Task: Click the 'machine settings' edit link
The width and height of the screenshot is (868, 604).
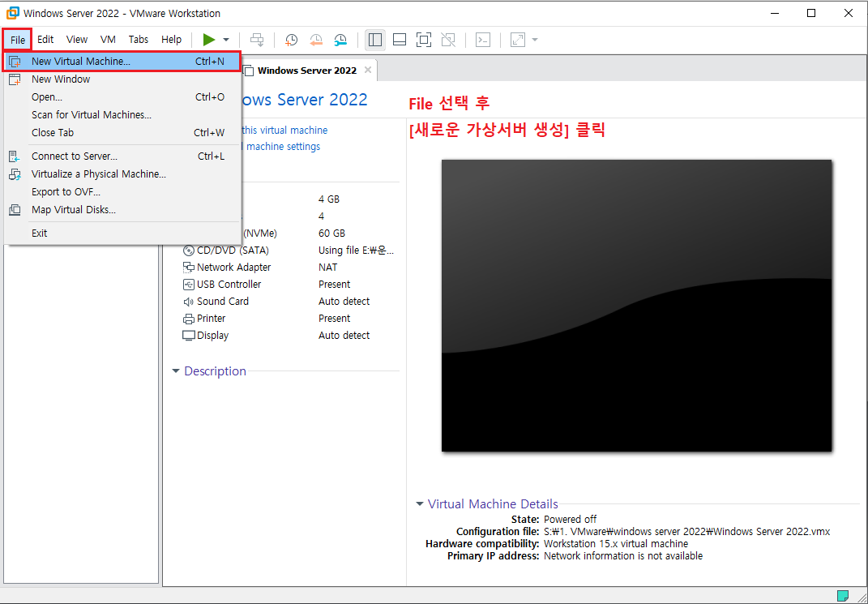Action: (283, 146)
